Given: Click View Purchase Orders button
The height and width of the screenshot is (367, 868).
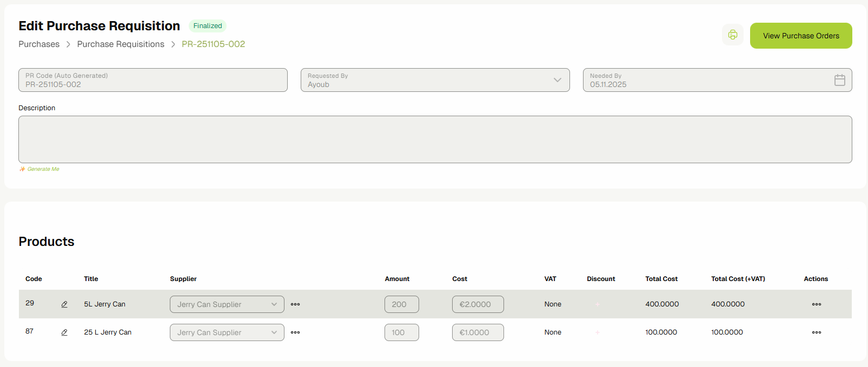Looking at the screenshot, I should (x=800, y=36).
